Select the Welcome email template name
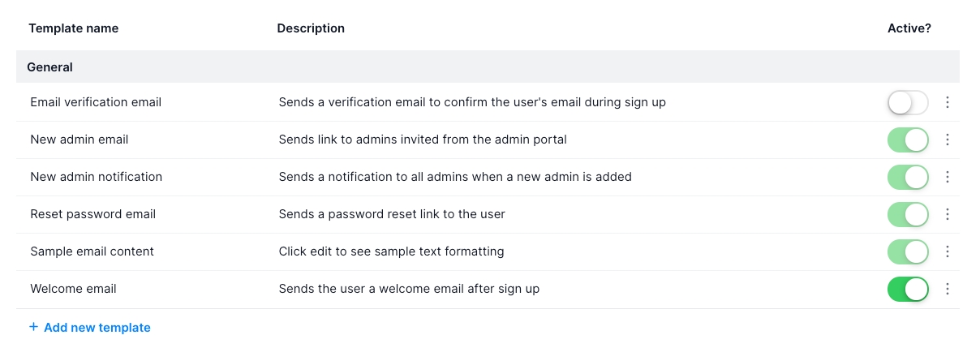980x348 pixels. pyautogui.click(x=74, y=289)
